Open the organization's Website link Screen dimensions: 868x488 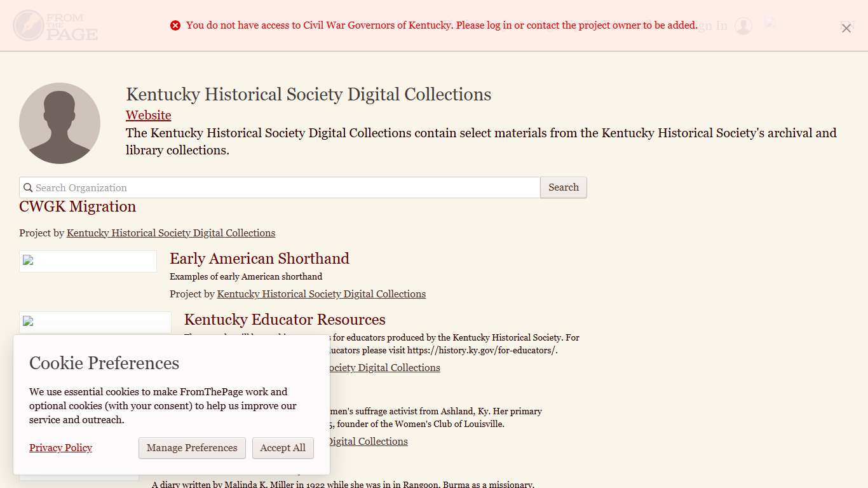(x=148, y=115)
